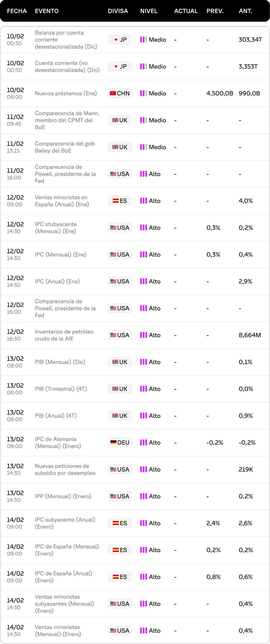270x644 pixels.
Task: Click the Medio level bars for Cuenta corriente event
Action: [x=144, y=67]
